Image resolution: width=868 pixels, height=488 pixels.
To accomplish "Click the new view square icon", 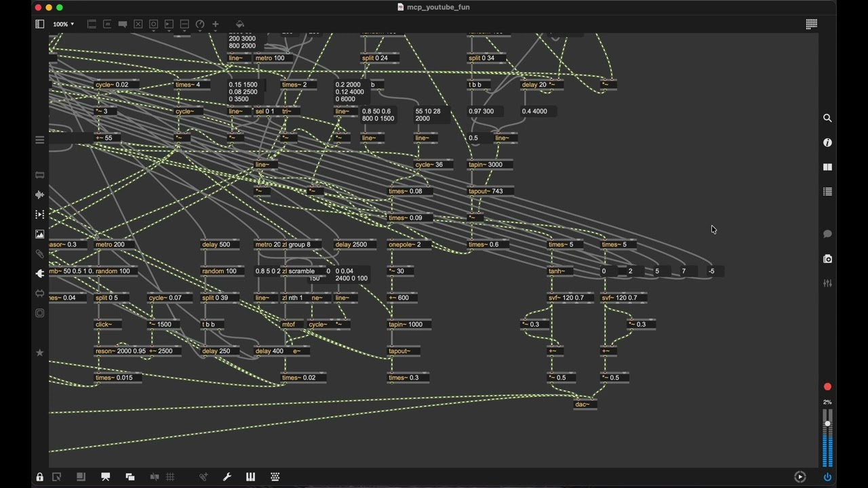I will [81, 477].
